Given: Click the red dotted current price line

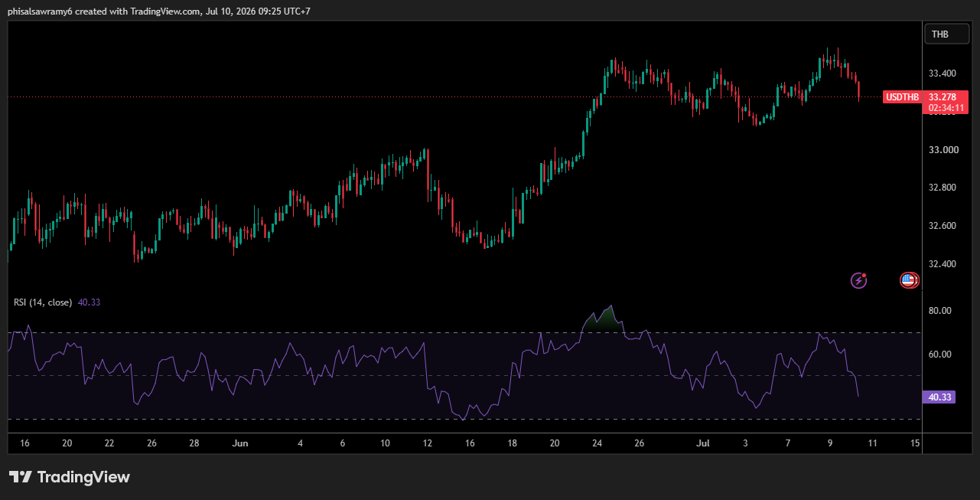Looking at the screenshot, I should [444, 97].
